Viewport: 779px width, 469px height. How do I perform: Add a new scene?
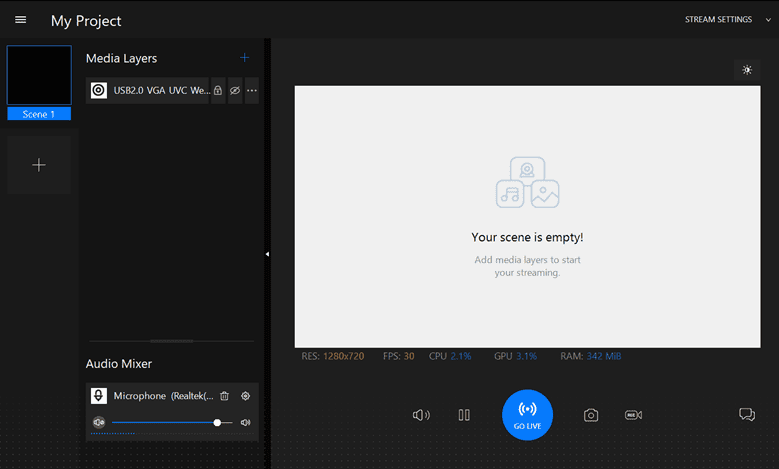39,165
